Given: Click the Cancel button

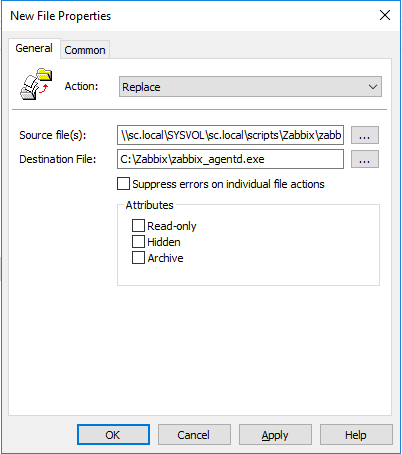Looking at the screenshot, I should pyautogui.click(x=194, y=435).
